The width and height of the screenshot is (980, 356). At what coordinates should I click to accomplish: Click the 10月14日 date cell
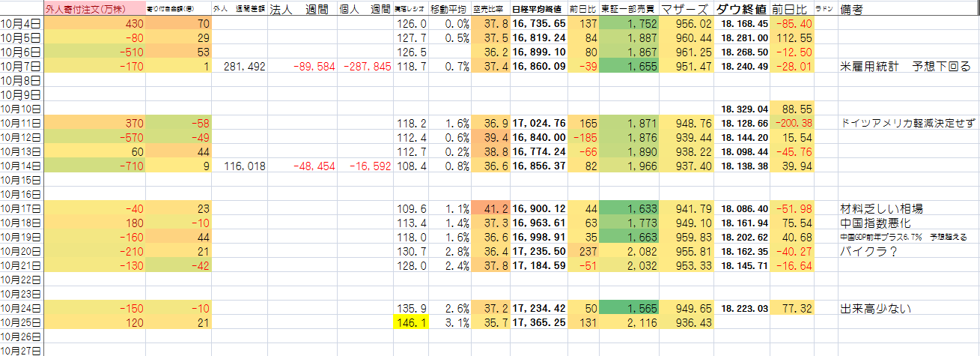click(22, 166)
